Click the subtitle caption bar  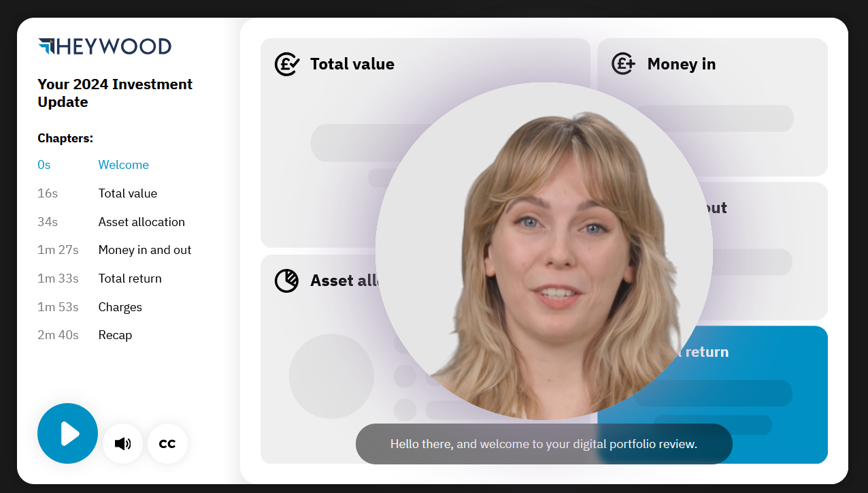(x=544, y=444)
